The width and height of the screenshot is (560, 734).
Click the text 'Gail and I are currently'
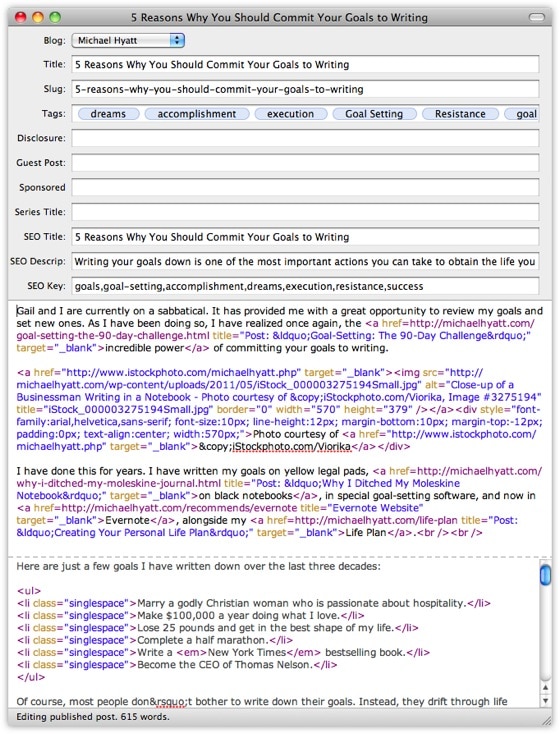tap(73, 311)
